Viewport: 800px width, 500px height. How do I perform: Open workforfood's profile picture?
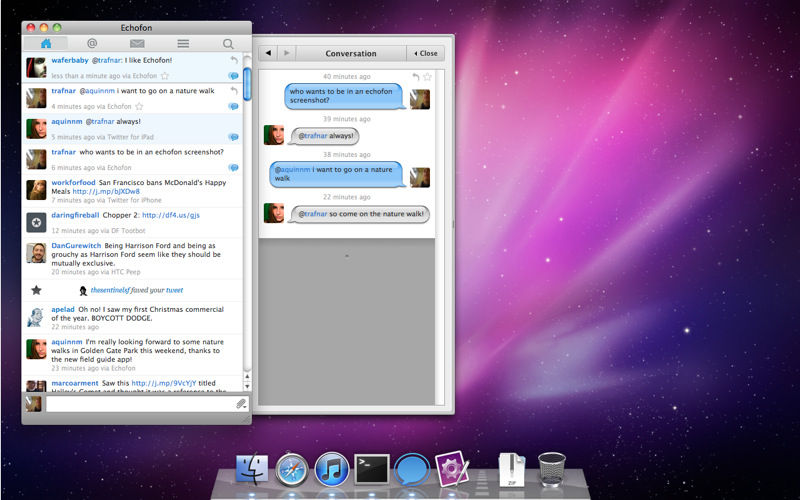[36, 190]
